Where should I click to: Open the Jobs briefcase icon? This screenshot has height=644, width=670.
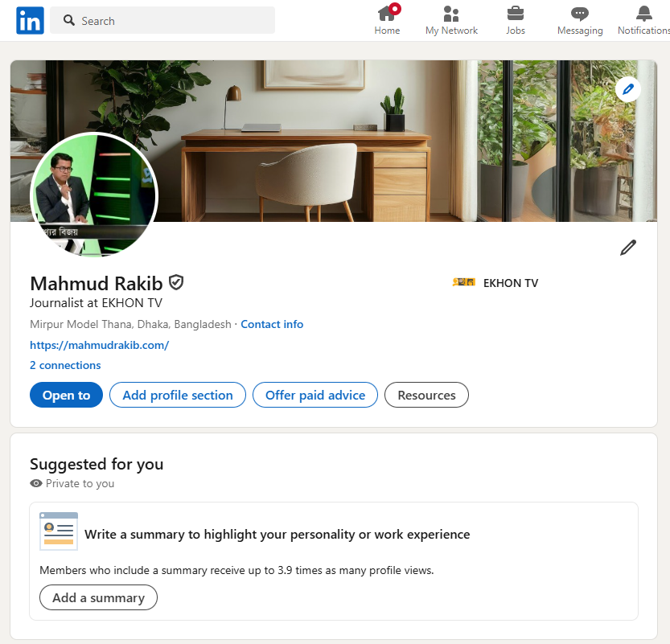pyautogui.click(x=516, y=14)
